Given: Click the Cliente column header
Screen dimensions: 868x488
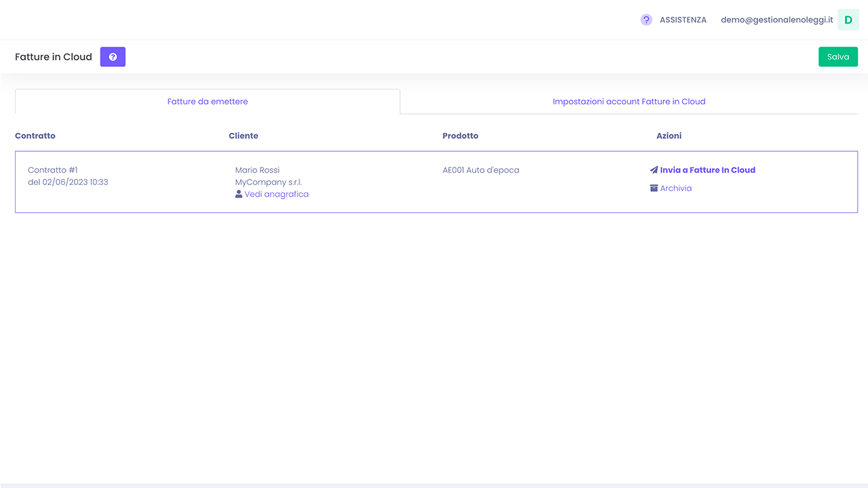Looking at the screenshot, I should click(x=243, y=136).
